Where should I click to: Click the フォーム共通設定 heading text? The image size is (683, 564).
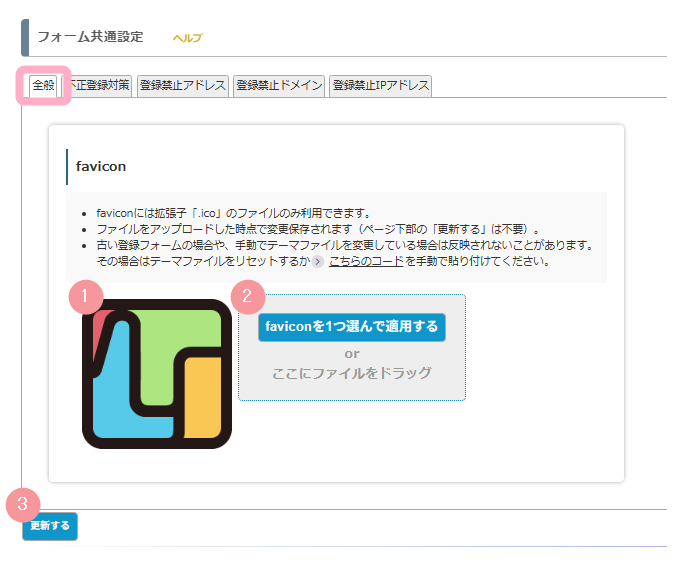(91, 37)
